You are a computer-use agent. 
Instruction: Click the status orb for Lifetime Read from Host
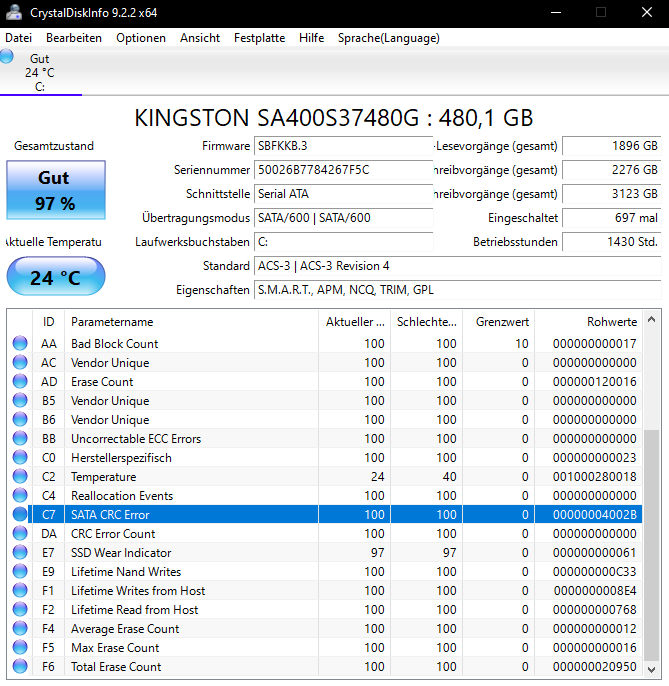[20, 609]
